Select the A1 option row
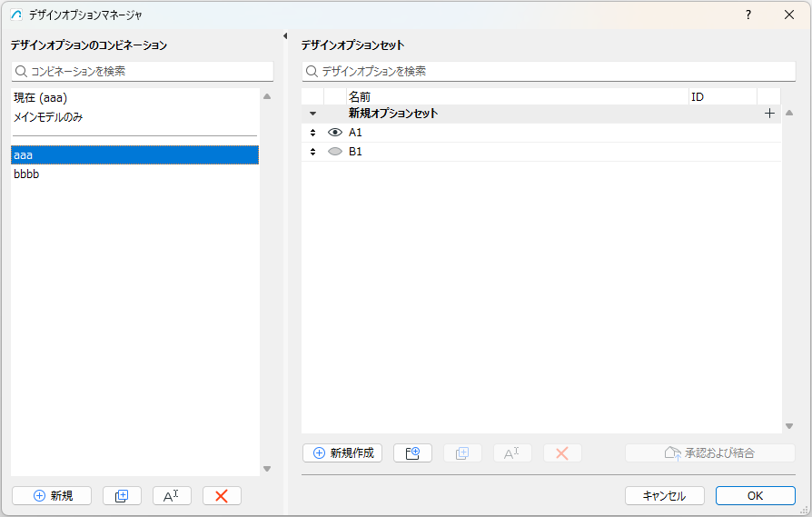812x517 pixels. 541,133
